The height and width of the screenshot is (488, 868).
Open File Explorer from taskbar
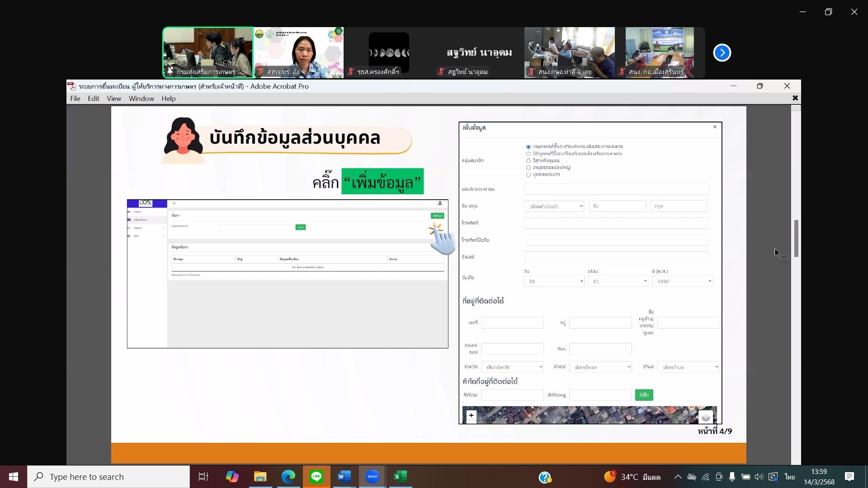[x=260, y=477]
